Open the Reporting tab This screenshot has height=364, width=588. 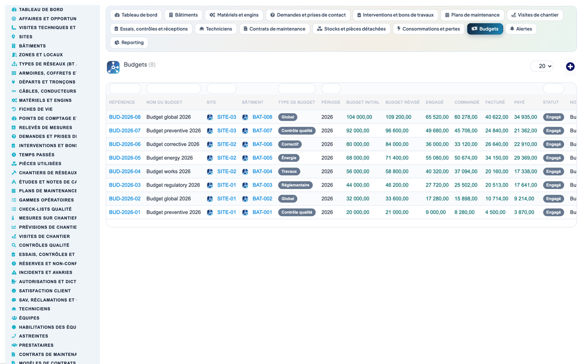tap(129, 43)
